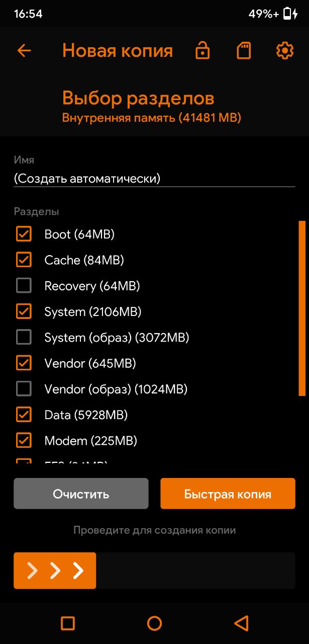Tap the swipe-to-backup arrow slider
This screenshot has width=309, height=644.
pyautogui.click(x=55, y=571)
